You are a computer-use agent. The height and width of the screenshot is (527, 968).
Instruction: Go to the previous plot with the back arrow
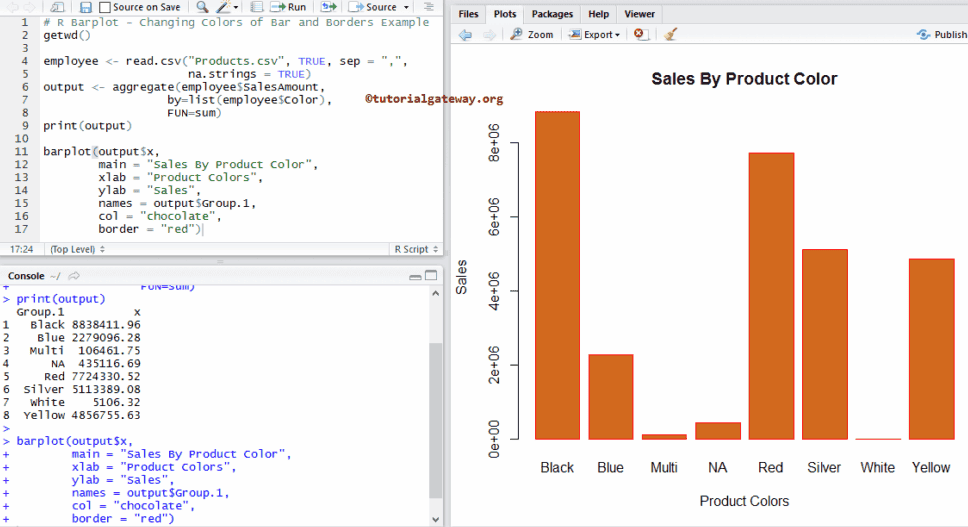point(465,35)
